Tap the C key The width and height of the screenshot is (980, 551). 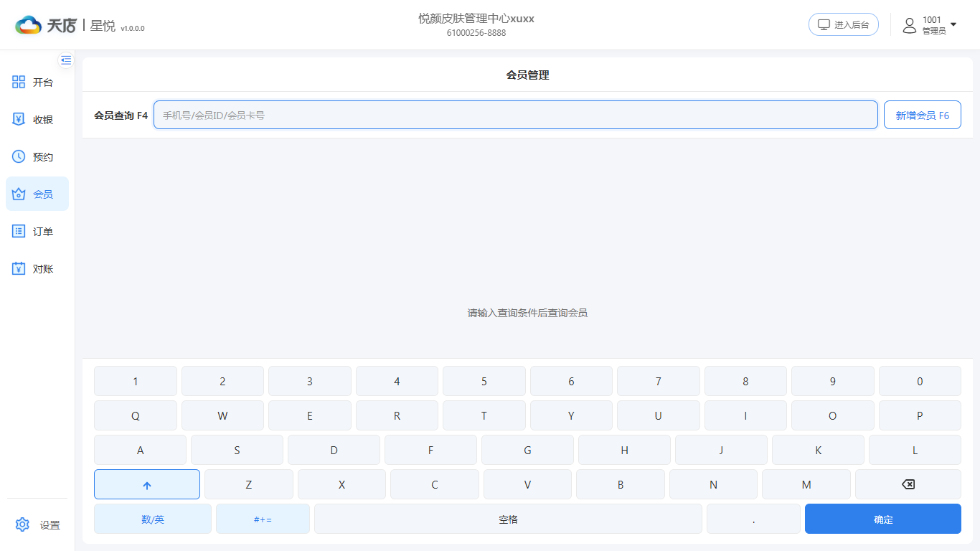coord(435,484)
